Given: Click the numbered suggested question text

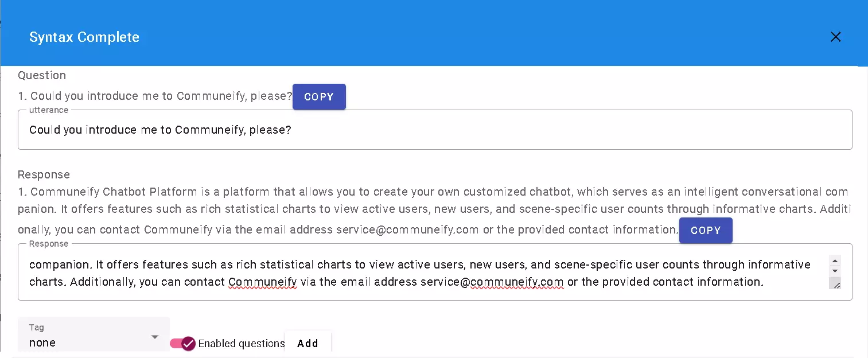Looking at the screenshot, I should pos(161,96).
